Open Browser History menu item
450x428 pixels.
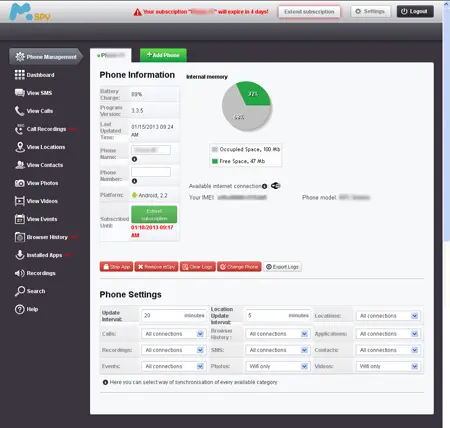tap(47, 237)
